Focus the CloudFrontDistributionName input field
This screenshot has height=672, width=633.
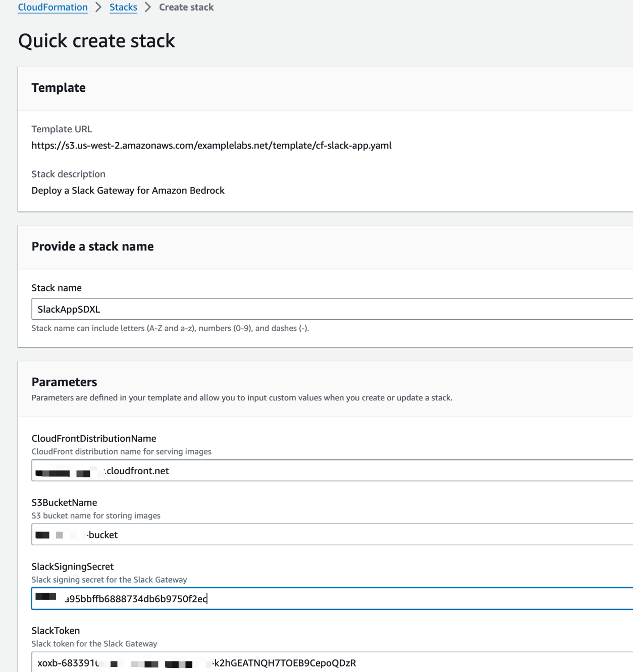pyautogui.click(x=332, y=471)
